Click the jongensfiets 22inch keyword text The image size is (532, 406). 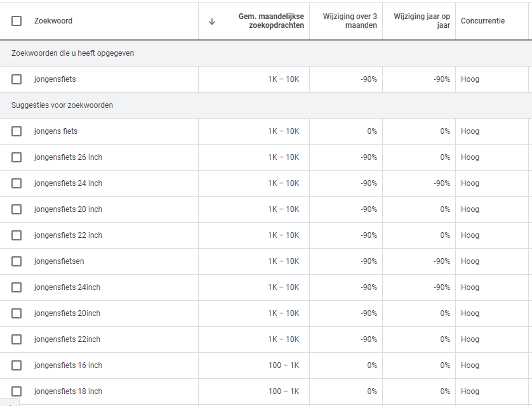(67, 339)
